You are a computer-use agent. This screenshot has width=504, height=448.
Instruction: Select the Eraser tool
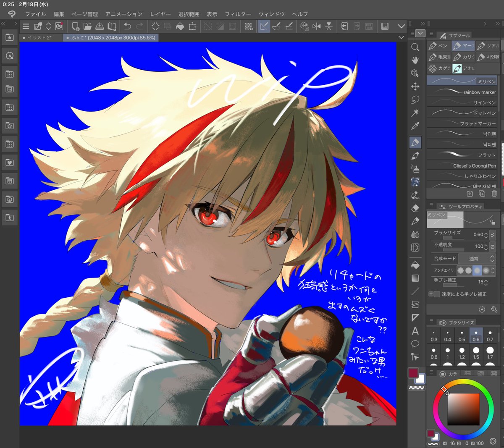[x=415, y=209]
